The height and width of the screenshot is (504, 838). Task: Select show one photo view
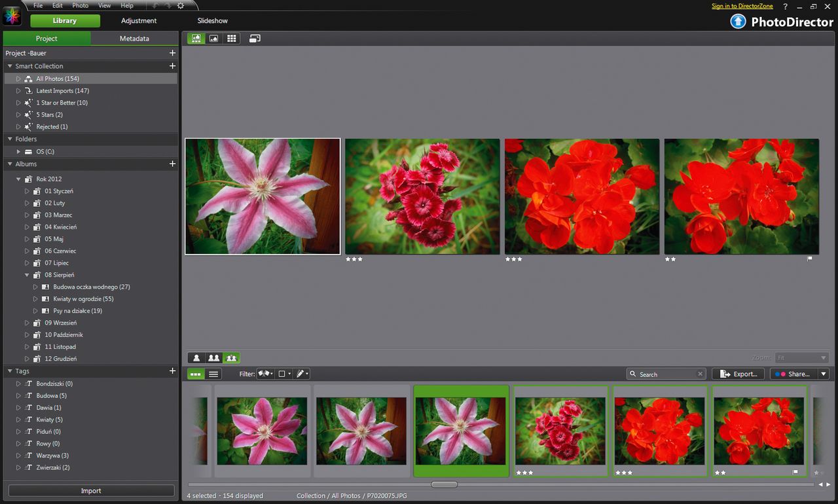[x=196, y=358]
